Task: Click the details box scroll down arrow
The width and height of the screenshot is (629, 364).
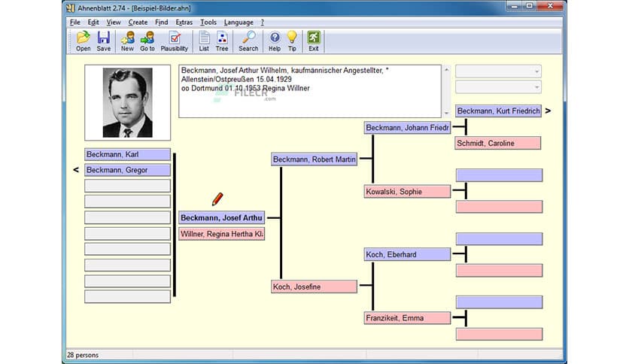Action: point(446,113)
